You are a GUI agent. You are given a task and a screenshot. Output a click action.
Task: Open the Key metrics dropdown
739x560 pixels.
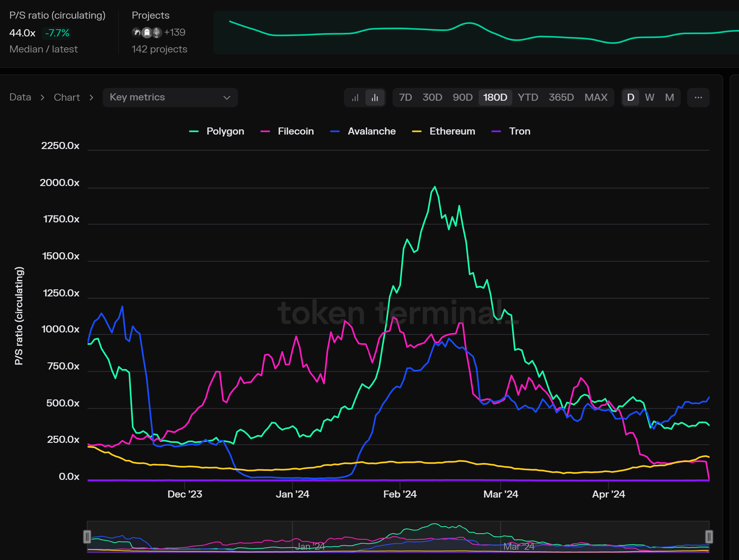[170, 98]
